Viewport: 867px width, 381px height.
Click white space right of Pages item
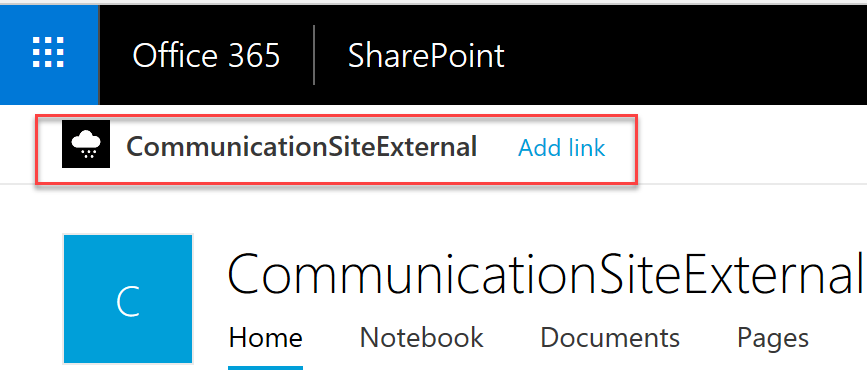coord(838,338)
